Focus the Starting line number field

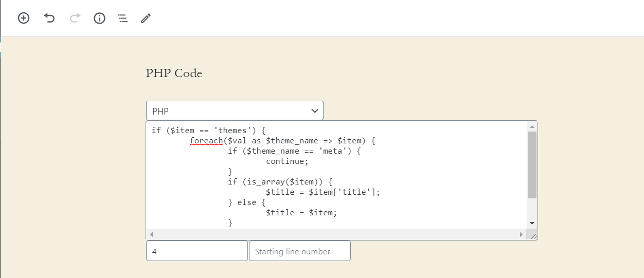coord(300,251)
